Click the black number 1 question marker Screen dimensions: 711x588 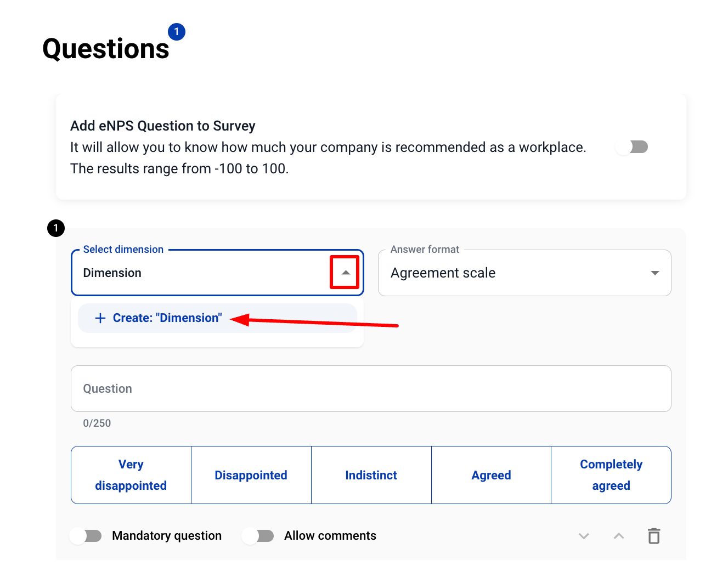coord(56,228)
